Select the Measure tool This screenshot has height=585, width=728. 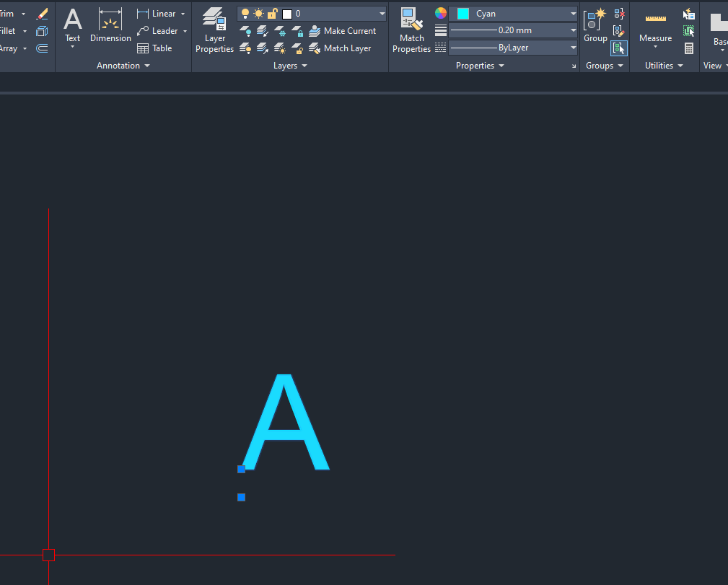pyautogui.click(x=655, y=29)
